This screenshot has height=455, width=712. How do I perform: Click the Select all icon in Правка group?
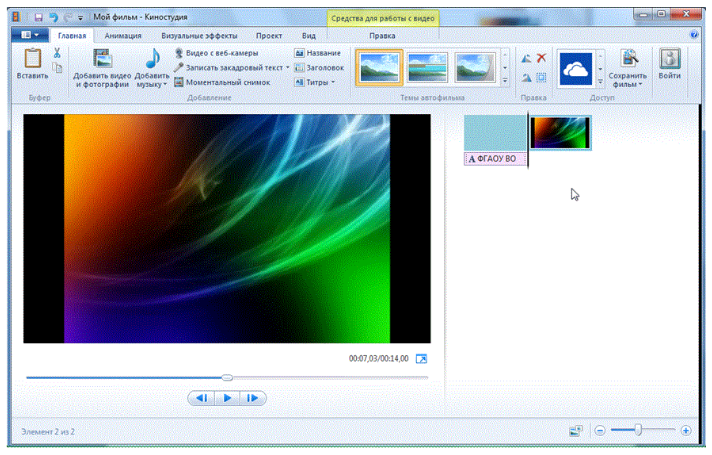541,78
